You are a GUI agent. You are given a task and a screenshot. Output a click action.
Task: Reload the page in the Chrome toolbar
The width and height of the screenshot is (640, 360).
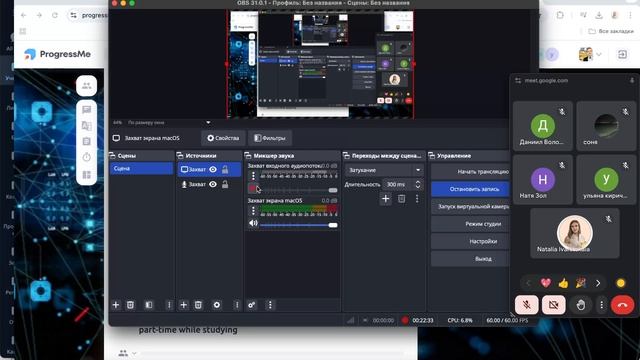55,15
